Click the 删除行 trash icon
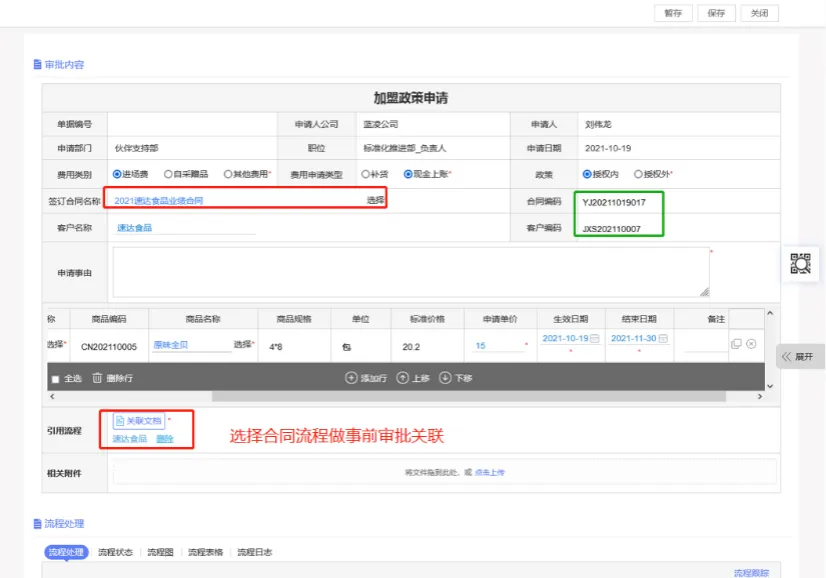The height and width of the screenshot is (578, 826). (97, 378)
